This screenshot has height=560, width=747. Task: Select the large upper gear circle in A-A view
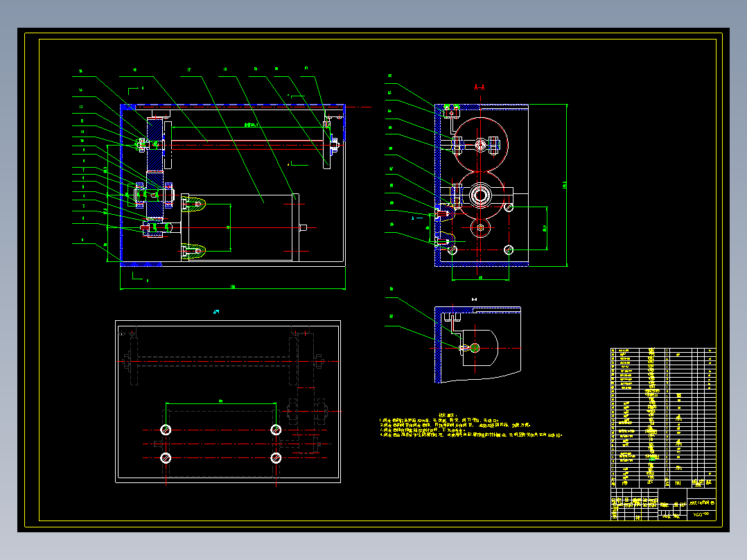[481, 144]
